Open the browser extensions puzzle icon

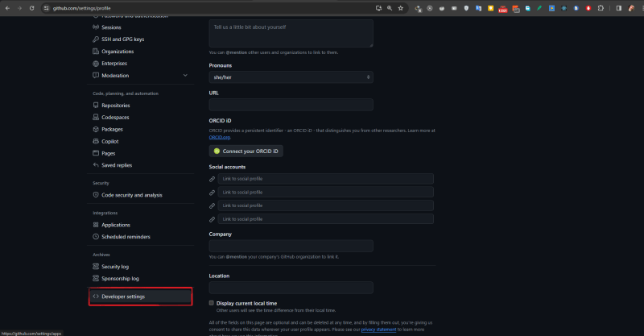[601, 8]
